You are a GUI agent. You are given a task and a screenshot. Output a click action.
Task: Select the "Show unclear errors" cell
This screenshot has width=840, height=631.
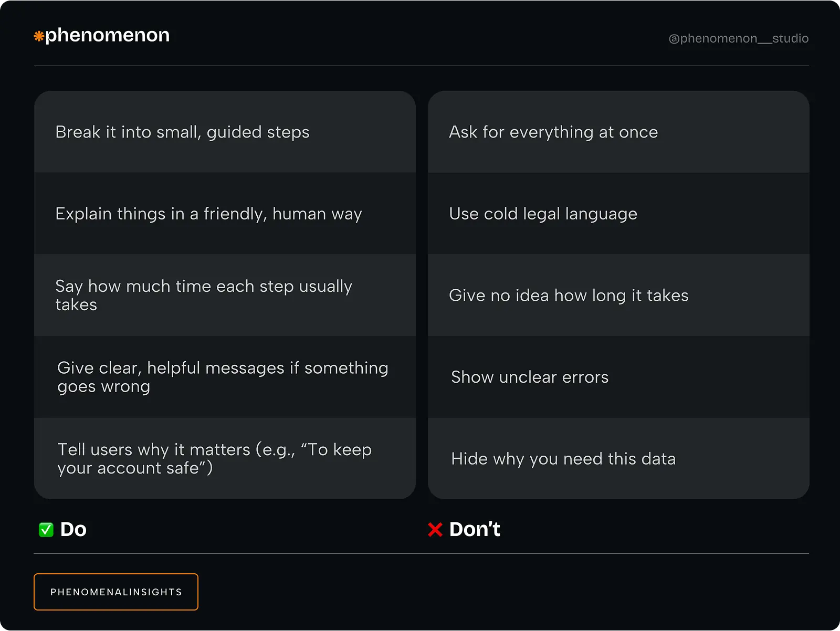(530, 377)
